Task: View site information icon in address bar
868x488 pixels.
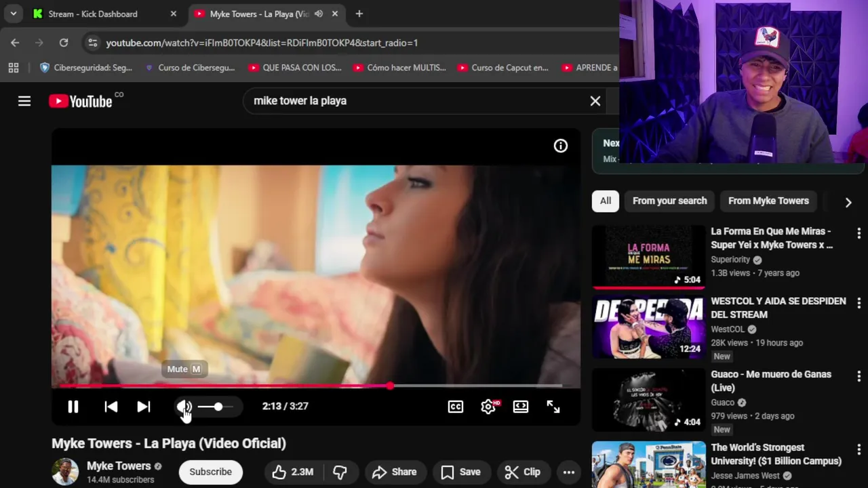Action: click(x=92, y=43)
